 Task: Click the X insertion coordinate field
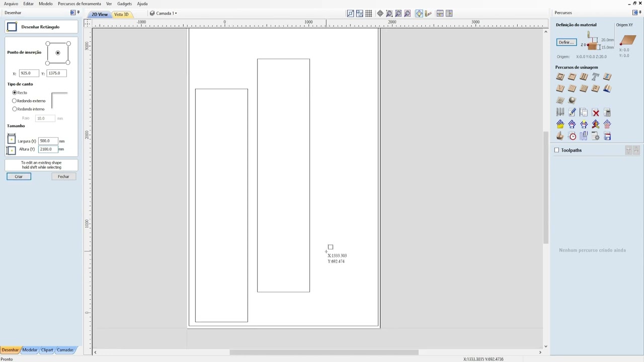29,73
